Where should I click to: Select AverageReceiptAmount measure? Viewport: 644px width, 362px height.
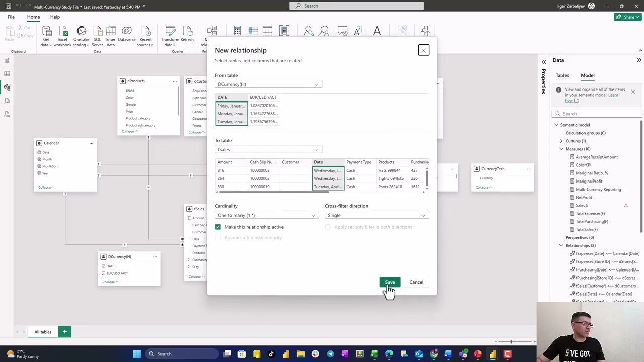tap(597, 157)
